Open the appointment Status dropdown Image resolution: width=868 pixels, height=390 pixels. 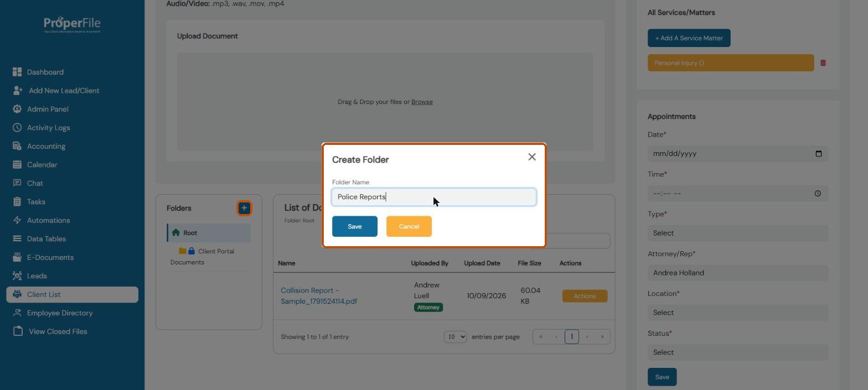[738, 352]
